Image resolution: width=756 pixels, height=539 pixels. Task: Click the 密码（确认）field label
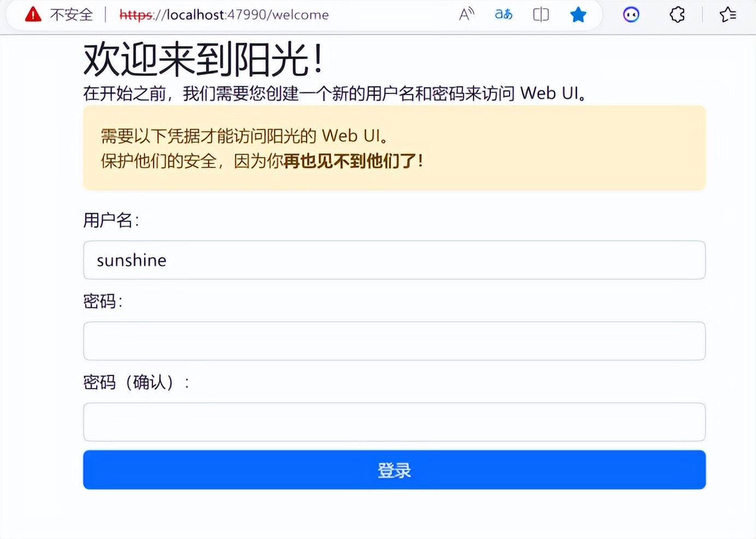136,382
